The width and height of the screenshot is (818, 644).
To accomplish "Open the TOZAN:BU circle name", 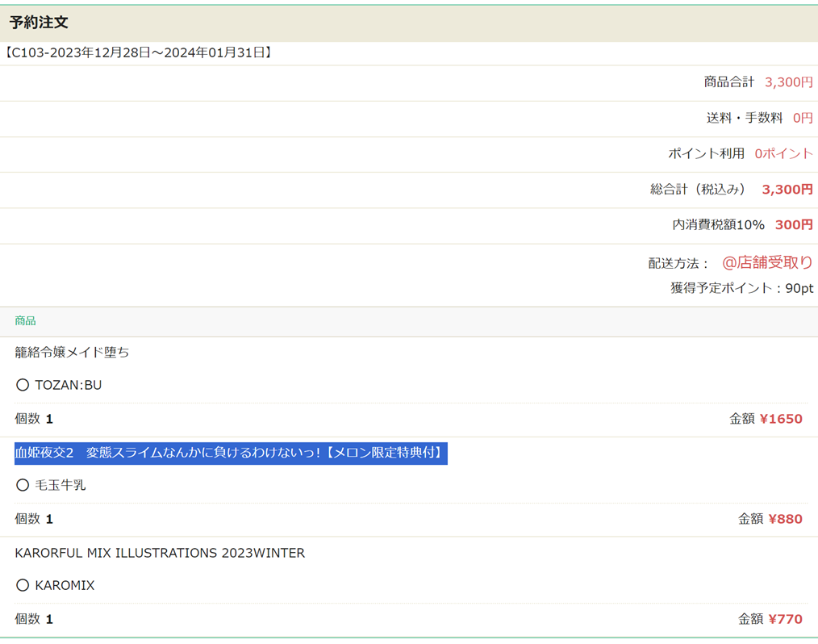I will coord(69,385).
